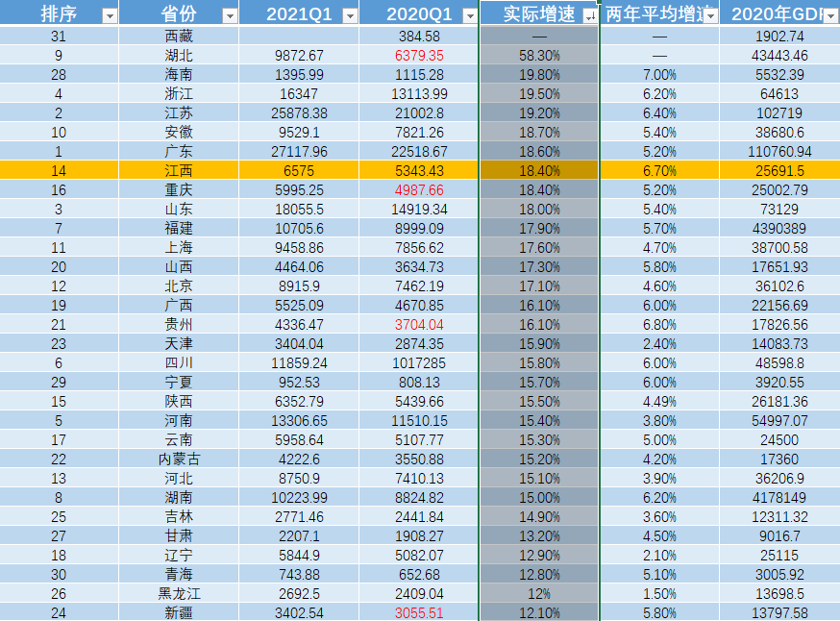Select 江西 2021Q1 value 6575
Viewport: 840px width, 621px height.
299,170
